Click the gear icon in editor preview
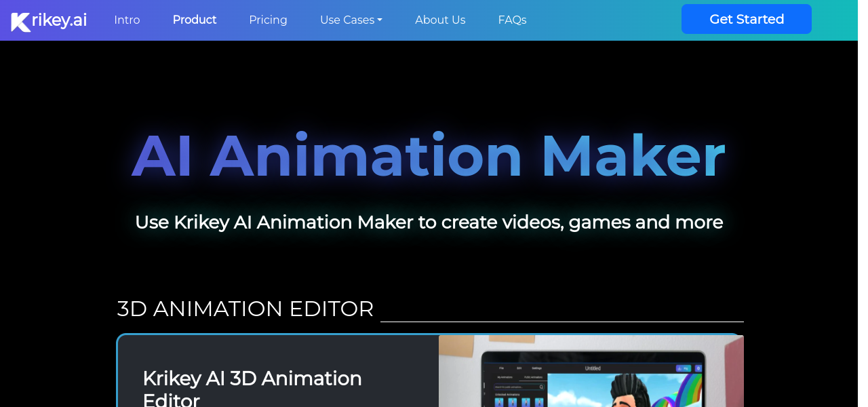 point(698,368)
